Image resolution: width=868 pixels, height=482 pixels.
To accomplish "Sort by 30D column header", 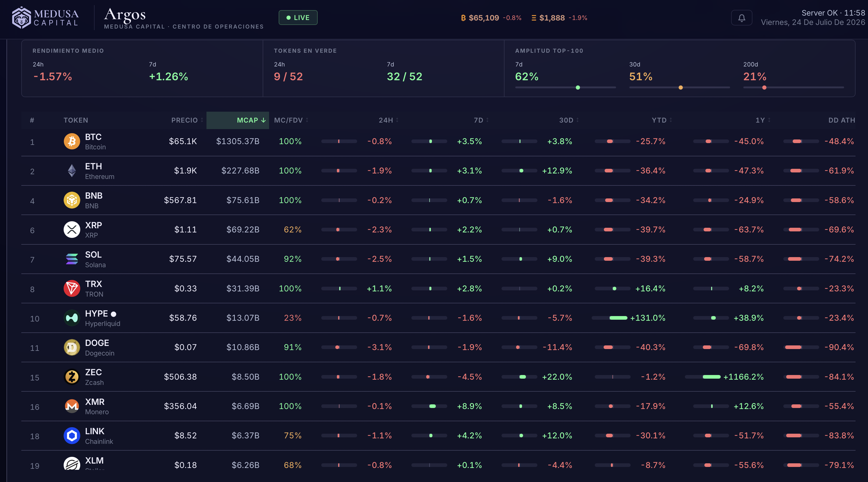I will pos(569,120).
